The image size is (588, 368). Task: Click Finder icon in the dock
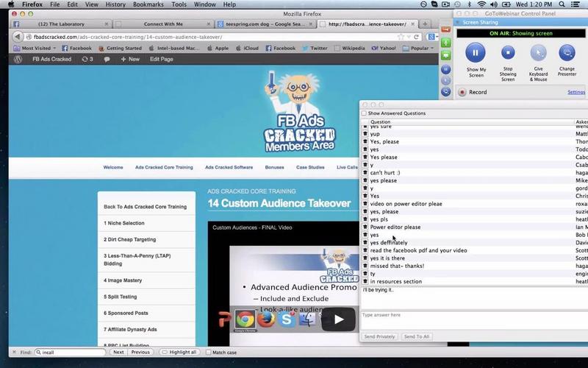[x=307, y=319]
